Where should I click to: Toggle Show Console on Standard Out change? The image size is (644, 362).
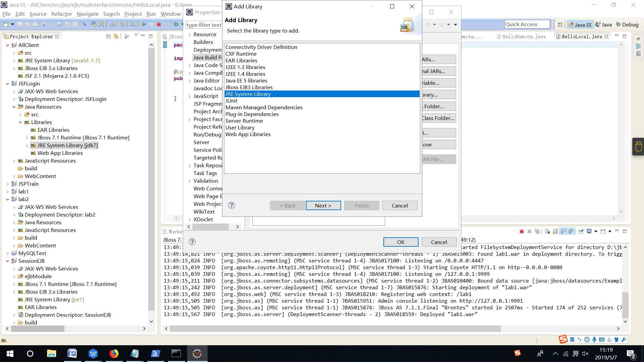[563, 231]
